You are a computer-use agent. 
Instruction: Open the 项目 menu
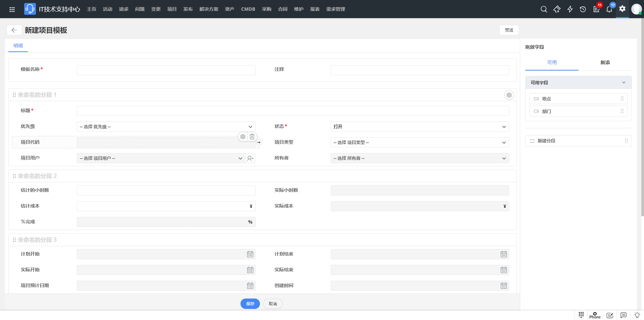(x=172, y=9)
